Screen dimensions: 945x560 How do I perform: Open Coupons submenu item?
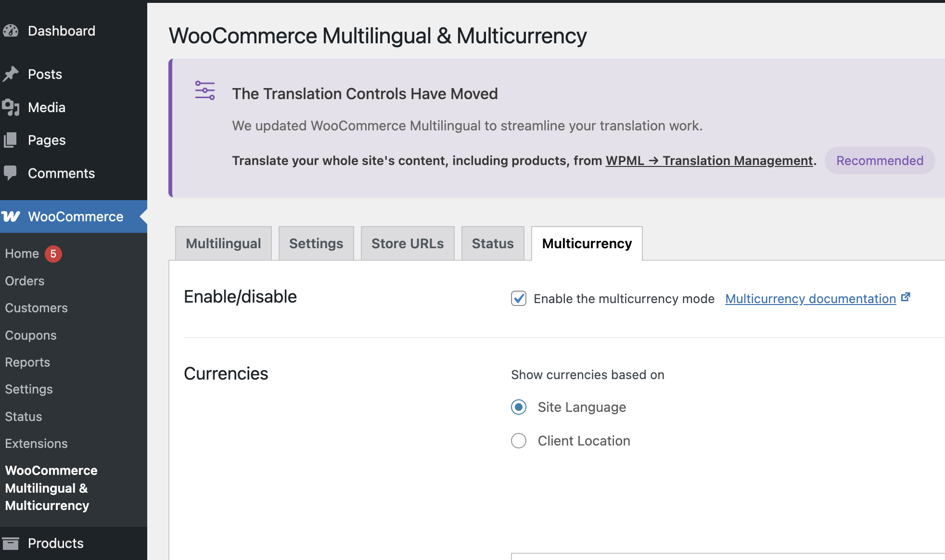coord(31,335)
